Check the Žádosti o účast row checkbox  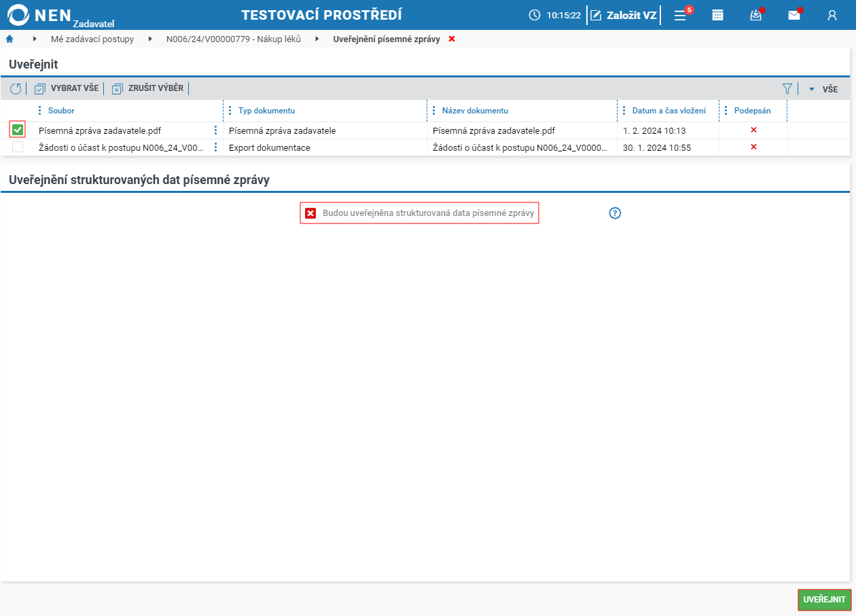click(x=18, y=147)
